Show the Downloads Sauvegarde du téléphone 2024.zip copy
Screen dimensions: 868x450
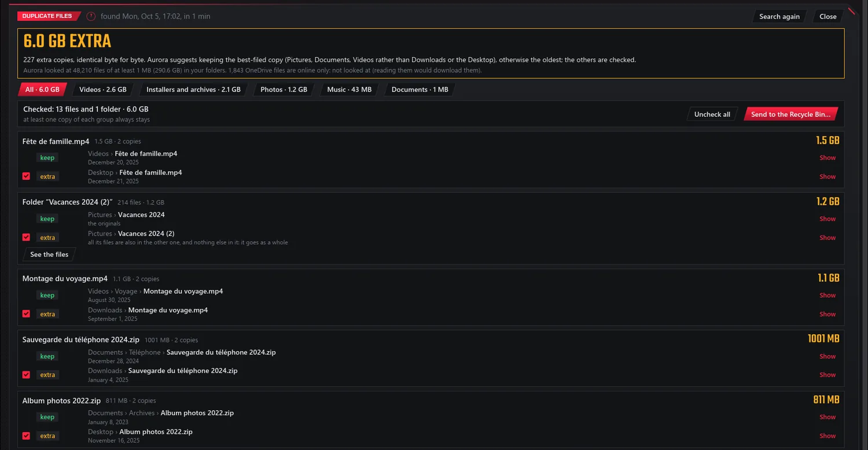tap(827, 375)
